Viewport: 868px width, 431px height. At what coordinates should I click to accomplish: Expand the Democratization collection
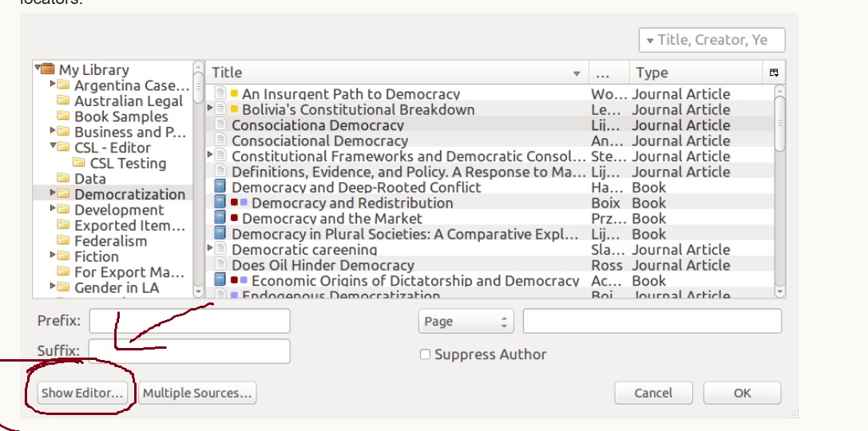pyautogui.click(x=53, y=192)
